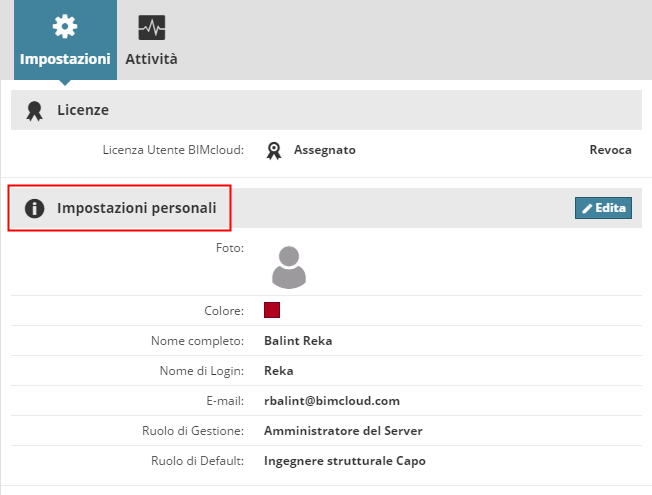Screen dimensions: 652x495
Task: Click the user avatar placeholder photo
Action: tap(289, 265)
